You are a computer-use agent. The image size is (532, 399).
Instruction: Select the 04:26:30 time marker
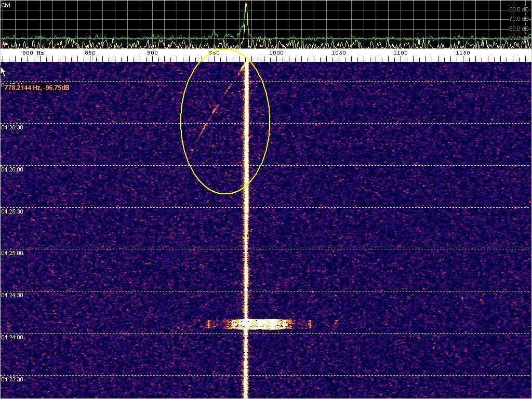pos(12,127)
